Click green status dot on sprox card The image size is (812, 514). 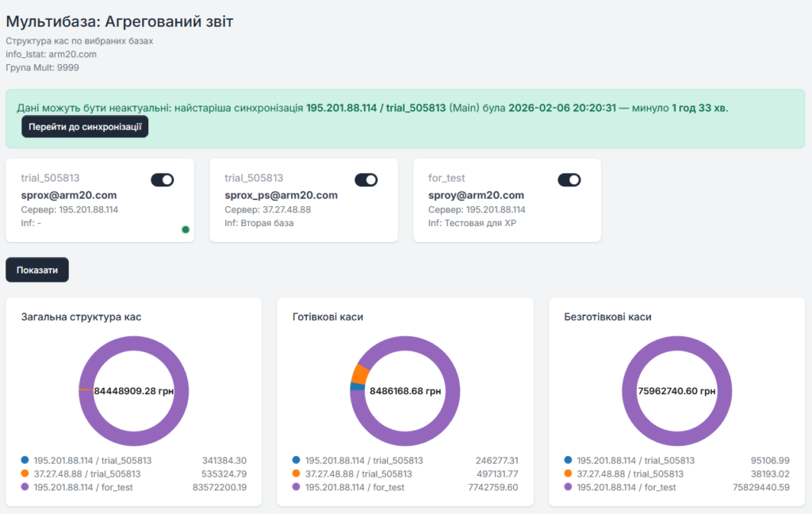click(186, 229)
